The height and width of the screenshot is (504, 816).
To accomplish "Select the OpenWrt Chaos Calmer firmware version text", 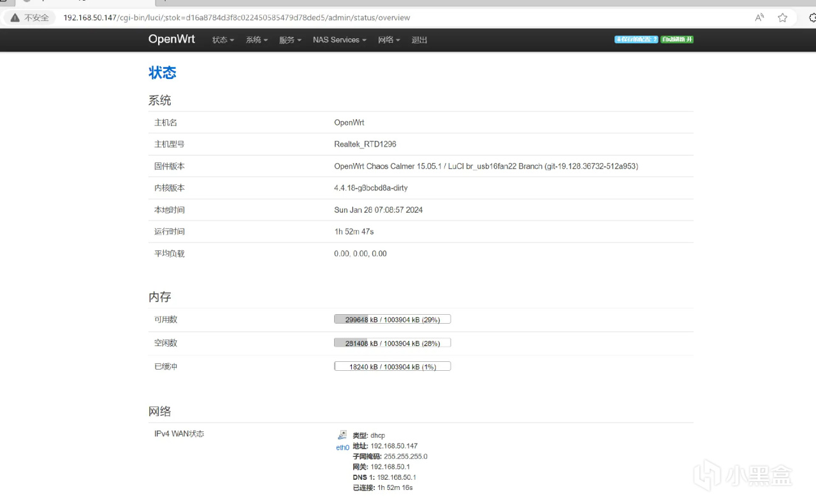I will [x=486, y=166].
